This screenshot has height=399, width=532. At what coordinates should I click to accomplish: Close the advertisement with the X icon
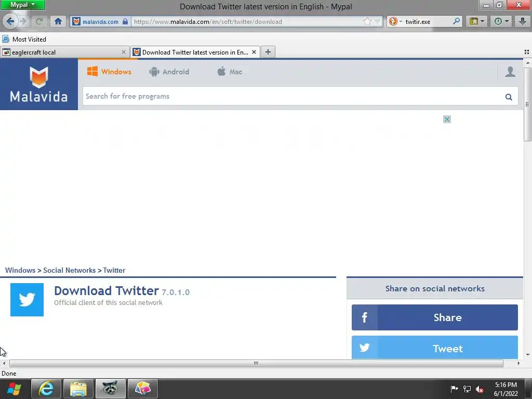(447, 119)
